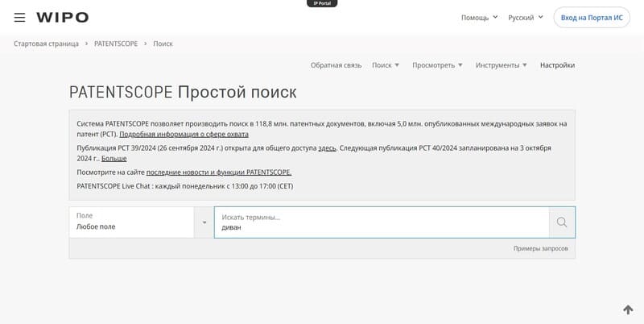Click the scroll-to-top arrow icon
Image resolution: width=644 pixels, height=324 pixels.
click(x=628, y=309)
